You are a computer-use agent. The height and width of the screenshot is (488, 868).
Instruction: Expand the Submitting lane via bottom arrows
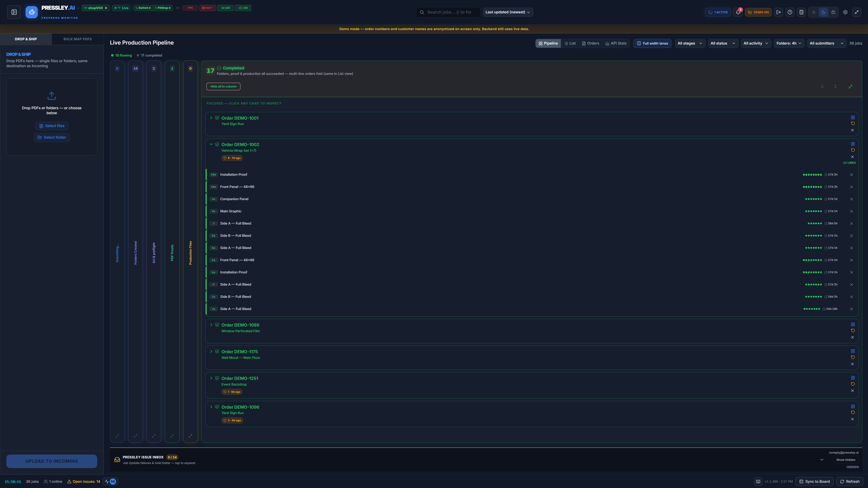click(117, 436)
